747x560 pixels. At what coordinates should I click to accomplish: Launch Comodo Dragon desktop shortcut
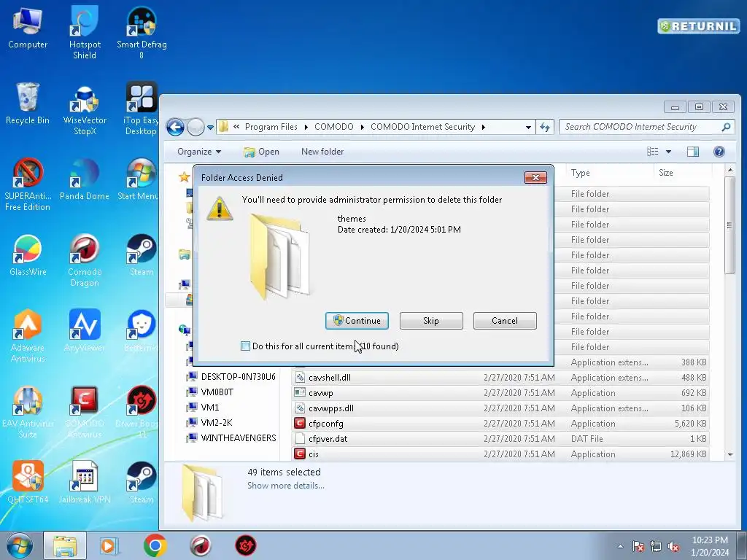pos(85,261)
